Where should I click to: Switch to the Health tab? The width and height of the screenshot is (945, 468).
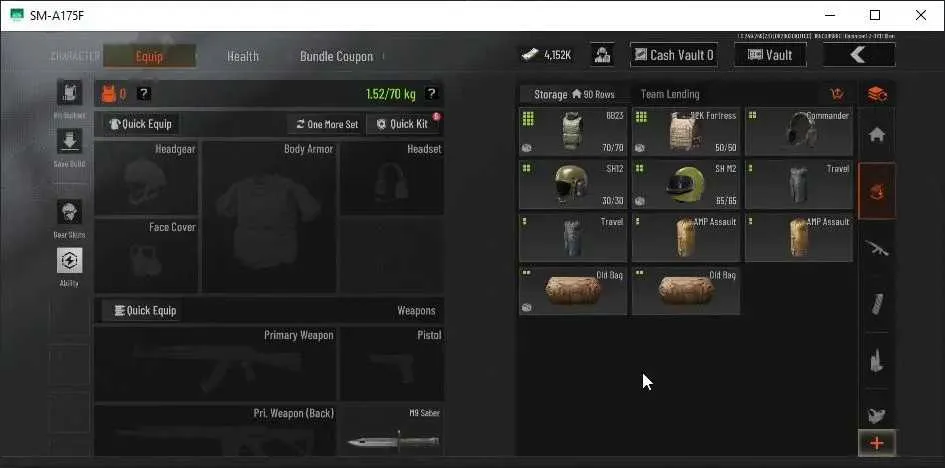[x=243, y=57]
